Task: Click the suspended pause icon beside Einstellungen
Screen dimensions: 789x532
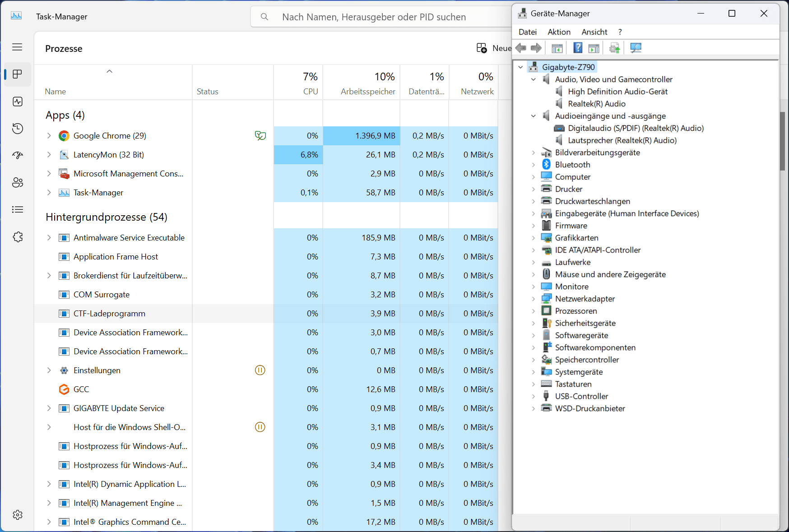Action: point(260,370)
